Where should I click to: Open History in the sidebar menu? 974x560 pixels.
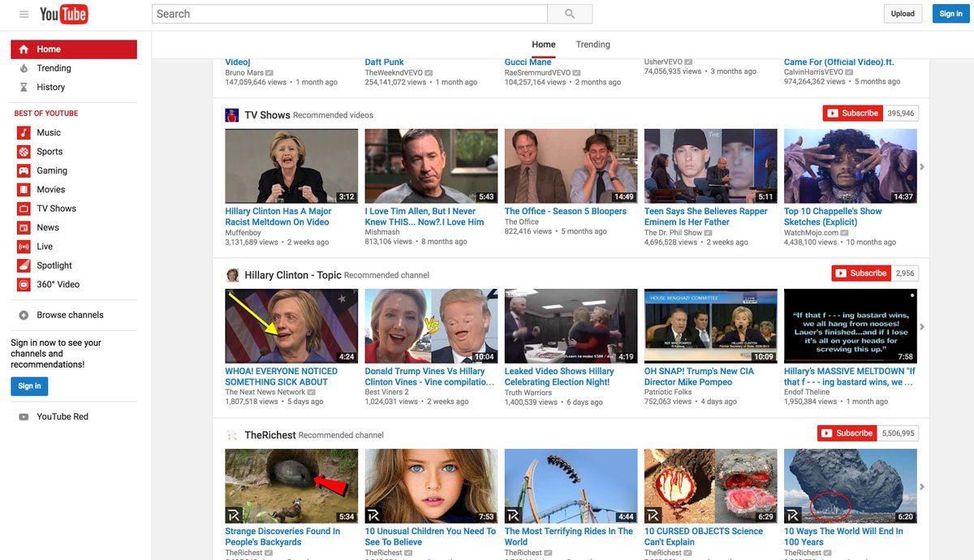(50, 87)
